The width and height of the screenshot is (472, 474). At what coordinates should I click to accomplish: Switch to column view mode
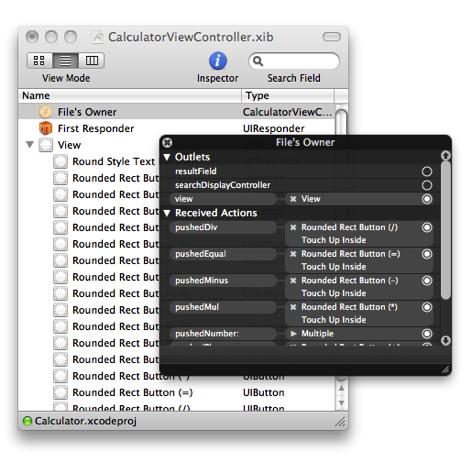click(x=92, y=60)
